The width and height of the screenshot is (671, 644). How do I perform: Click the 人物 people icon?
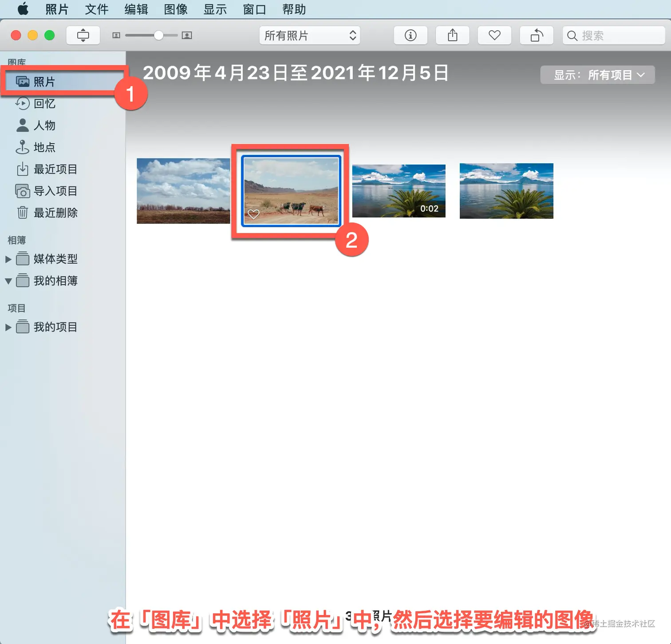[x=23, y=125]
